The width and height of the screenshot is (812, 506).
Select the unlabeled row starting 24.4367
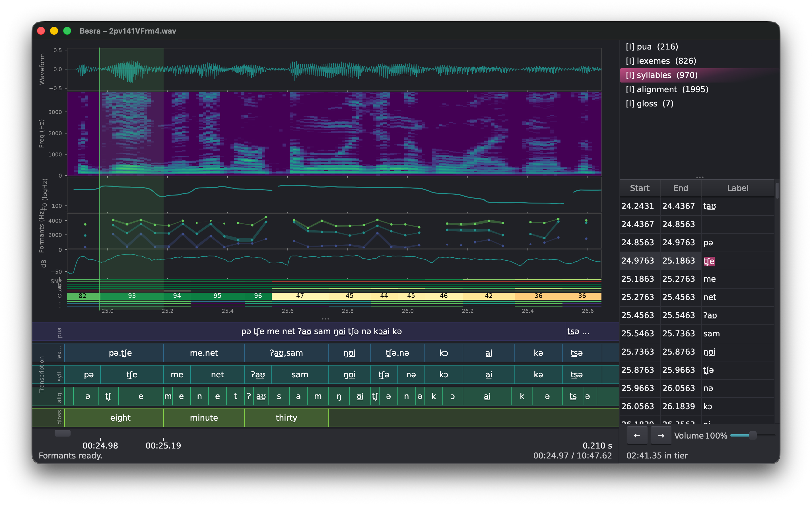[x=696, y=224]
